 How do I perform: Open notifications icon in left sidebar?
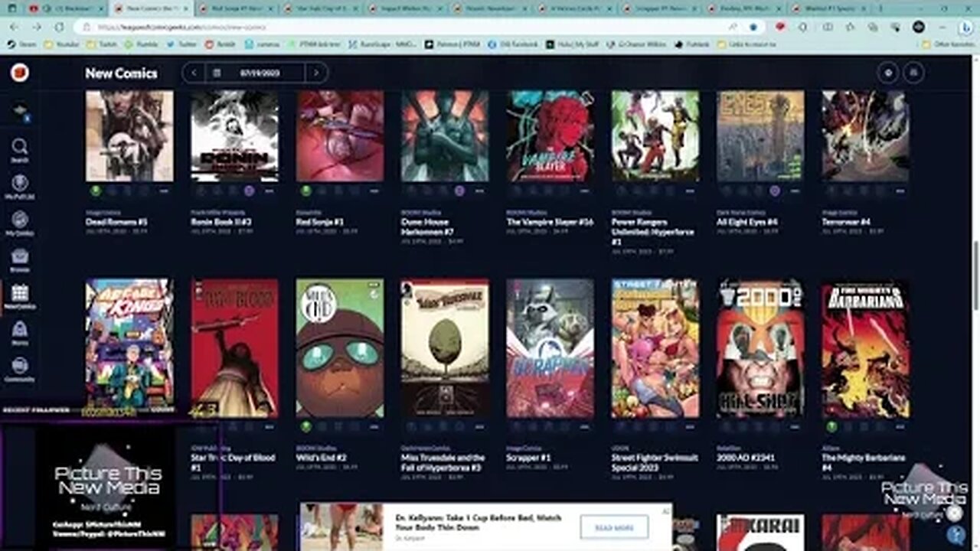point(20,111)
